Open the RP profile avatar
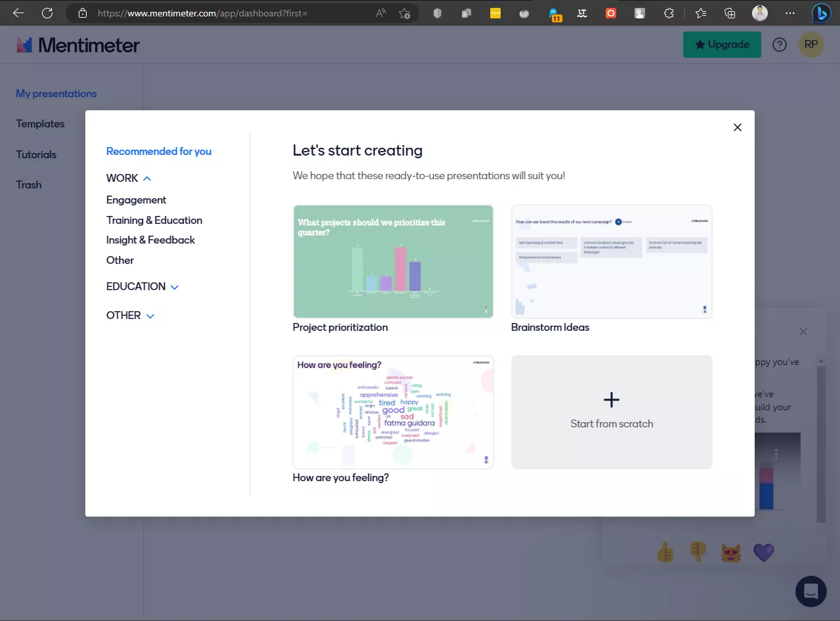Viewport: 840px width, 621px height. tap(811, 45)
